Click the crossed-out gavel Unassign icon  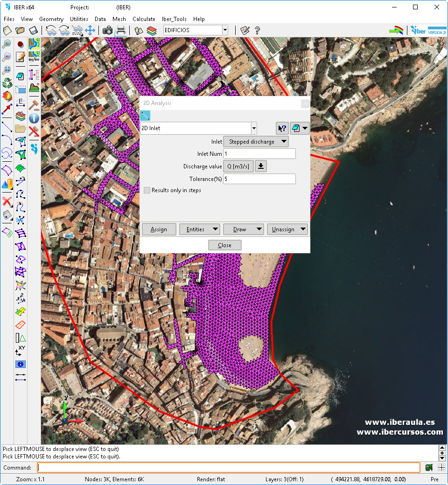[34, 131]
